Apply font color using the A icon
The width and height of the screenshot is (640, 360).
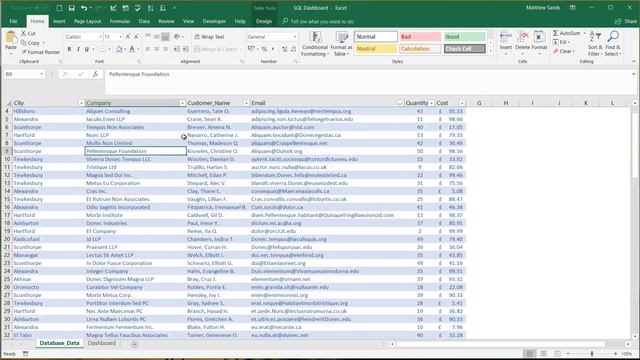[x=132, y=49]
